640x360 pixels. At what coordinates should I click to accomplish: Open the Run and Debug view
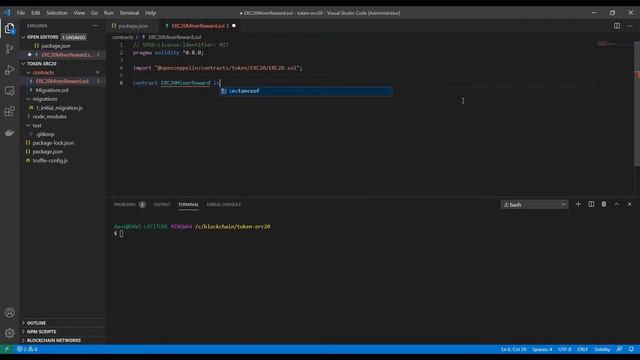(9, 70)
